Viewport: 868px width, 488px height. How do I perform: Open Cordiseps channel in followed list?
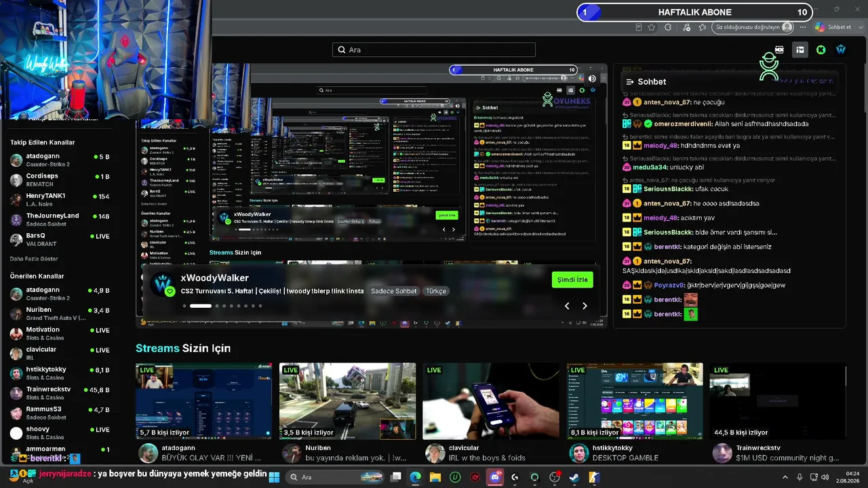point(60,180)
